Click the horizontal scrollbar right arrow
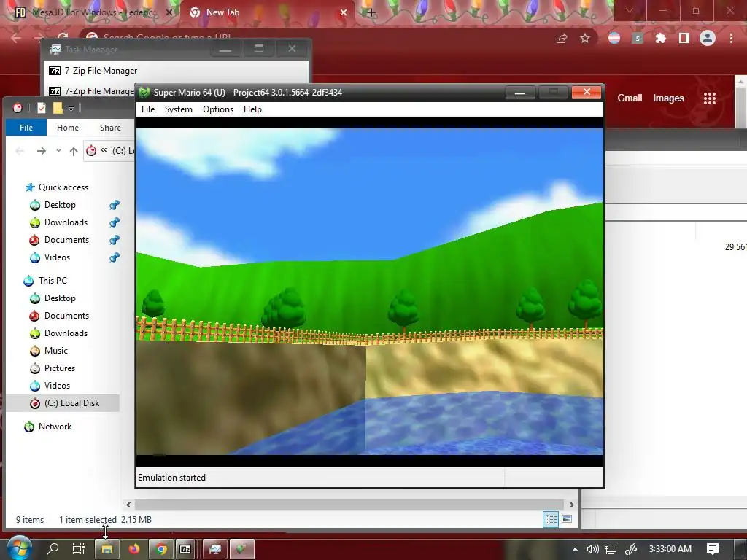Viewport: 747px width, 560px height. [x=572, y=505]
